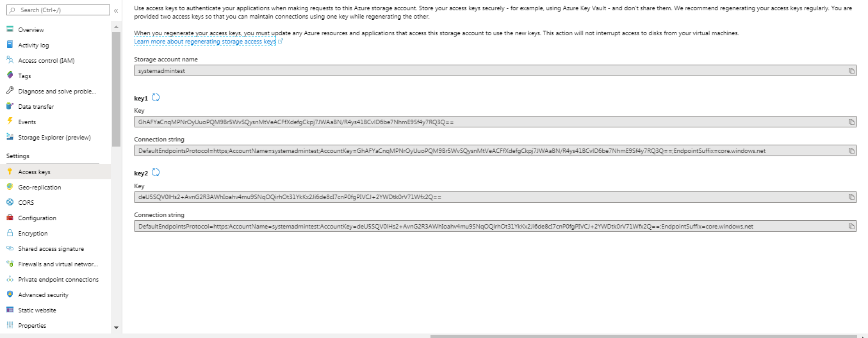The height and width of the screenshot is (338, 868).
Task: Copy the key2 connection string
Action: coord(851,227)
